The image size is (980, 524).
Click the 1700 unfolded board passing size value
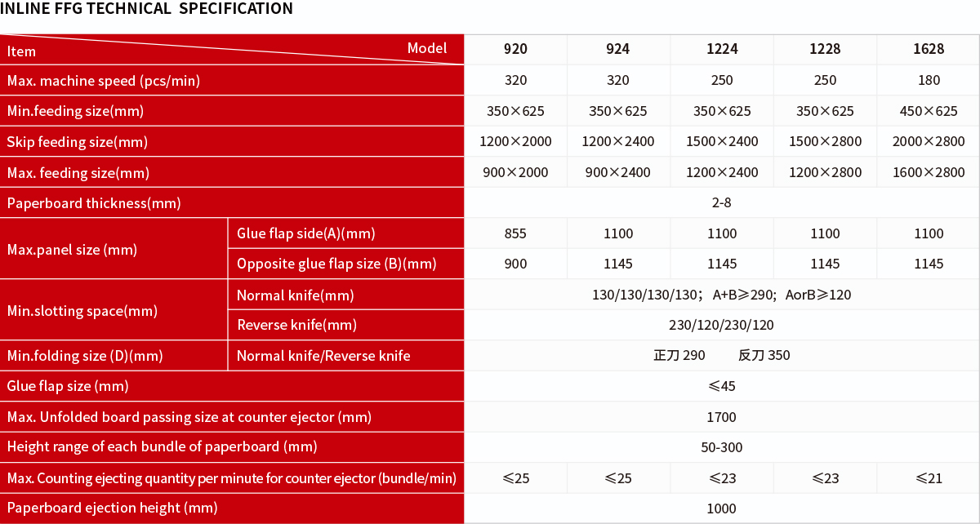pos(721,417)
